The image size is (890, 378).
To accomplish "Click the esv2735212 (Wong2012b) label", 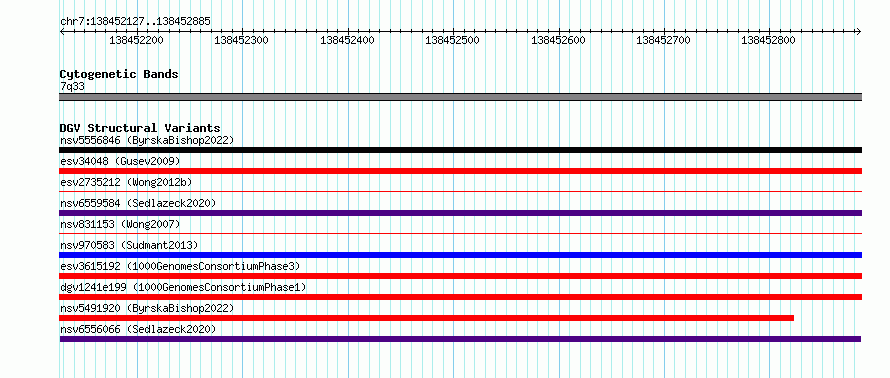I will 126,182.
